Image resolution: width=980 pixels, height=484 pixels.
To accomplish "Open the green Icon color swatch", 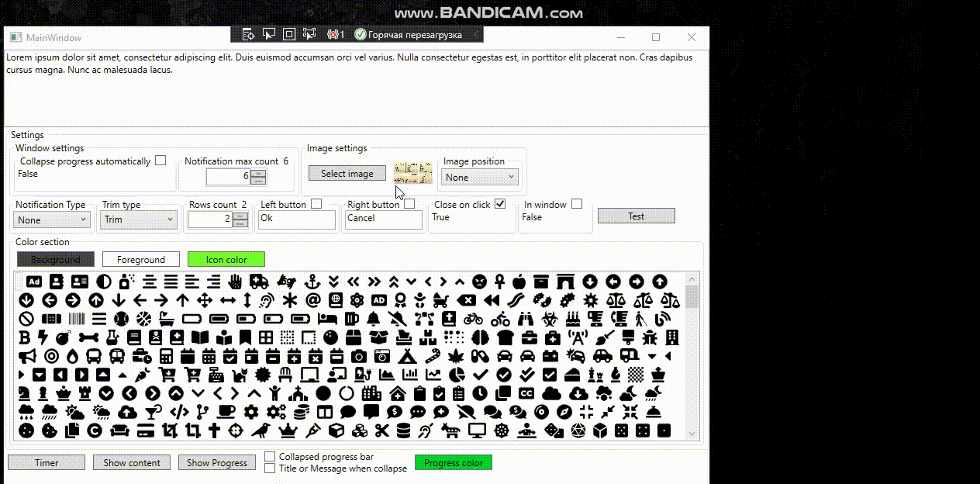I will tap(226, 260).
